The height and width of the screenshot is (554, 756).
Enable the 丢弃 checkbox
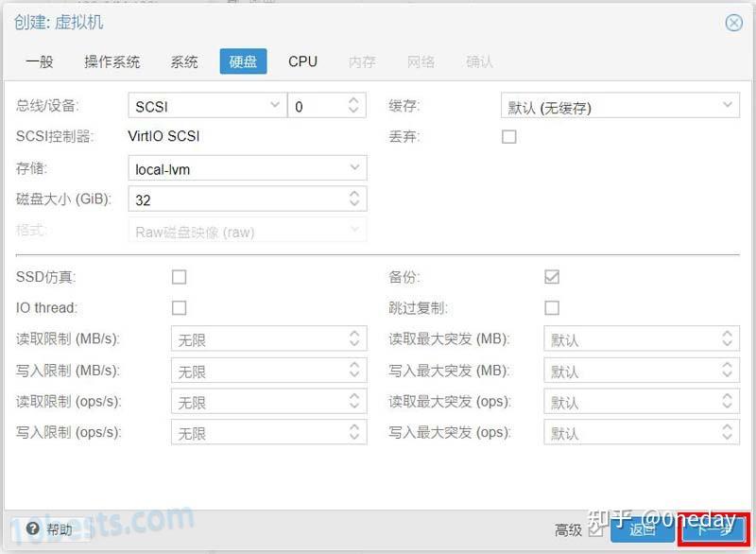click(507, 136)
